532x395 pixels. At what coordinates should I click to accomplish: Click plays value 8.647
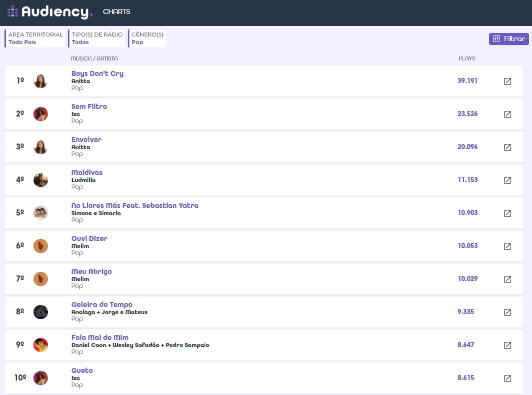(x=466, y=344)
